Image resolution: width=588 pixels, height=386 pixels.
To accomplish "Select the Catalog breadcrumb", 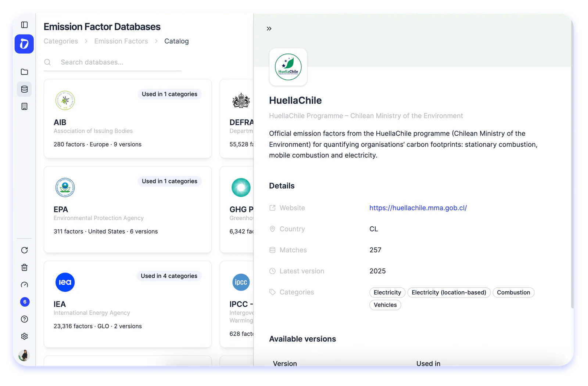I will pos(176,41).
